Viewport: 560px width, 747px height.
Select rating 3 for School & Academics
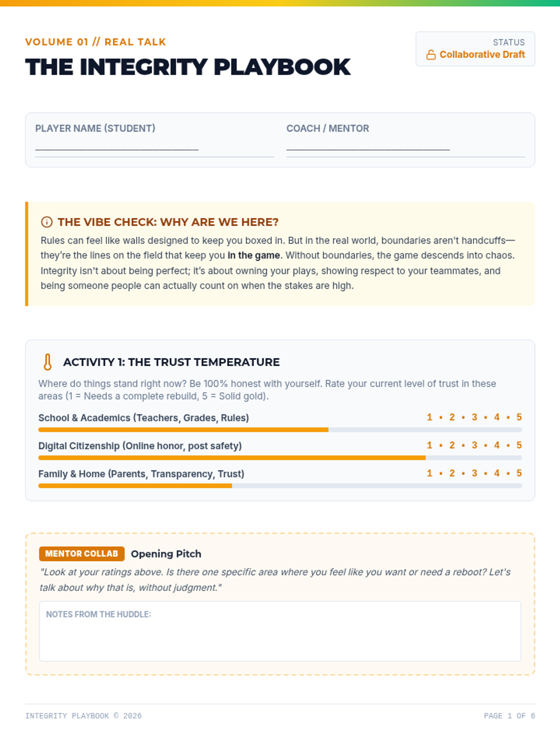pos(474,417)
